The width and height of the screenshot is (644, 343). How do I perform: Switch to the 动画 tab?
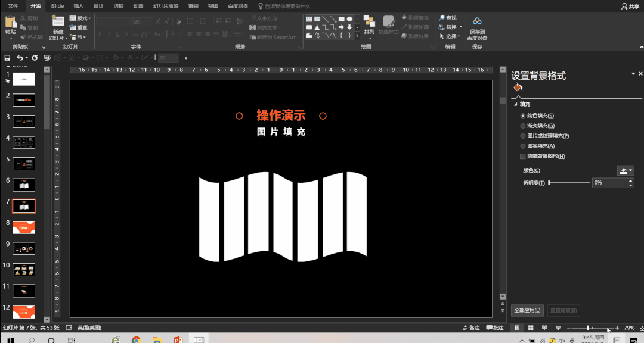(138, 6)
